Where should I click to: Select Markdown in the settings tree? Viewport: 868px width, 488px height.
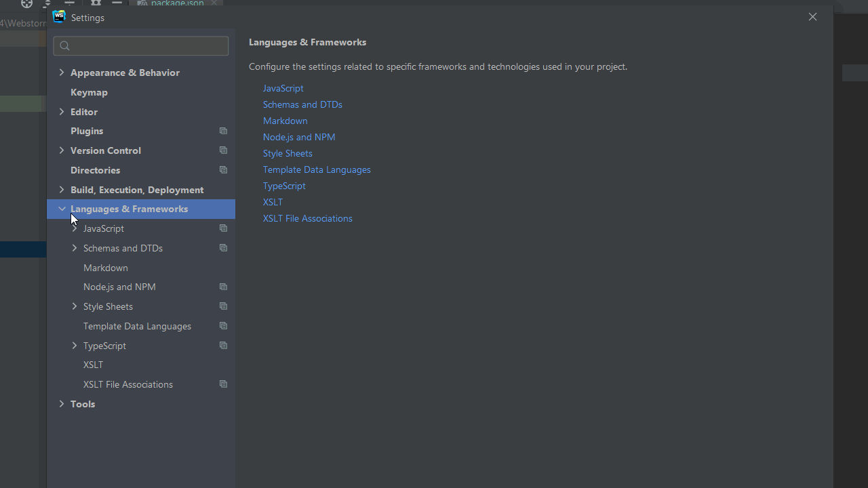click(106, 268)
